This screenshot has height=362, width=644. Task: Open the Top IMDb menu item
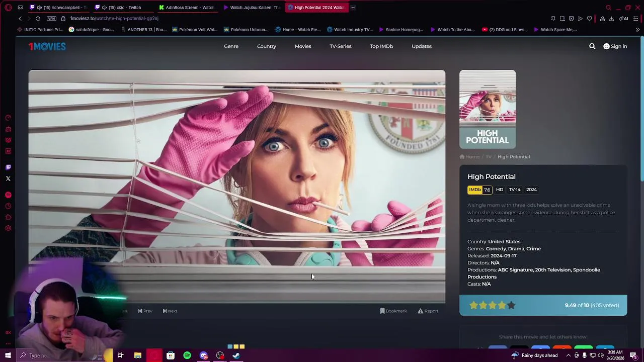click(381, 46)
